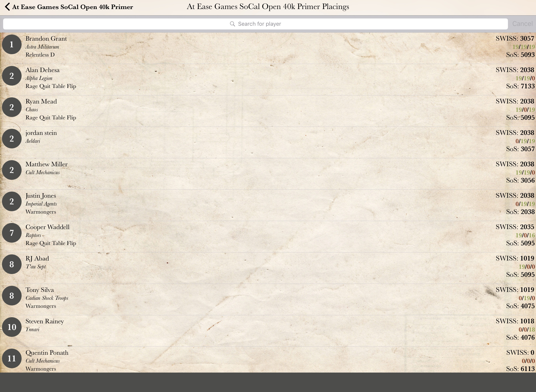Click Imperial Agents faction label
The height and width of the screenshot is (392, 536).
[41, 204]
